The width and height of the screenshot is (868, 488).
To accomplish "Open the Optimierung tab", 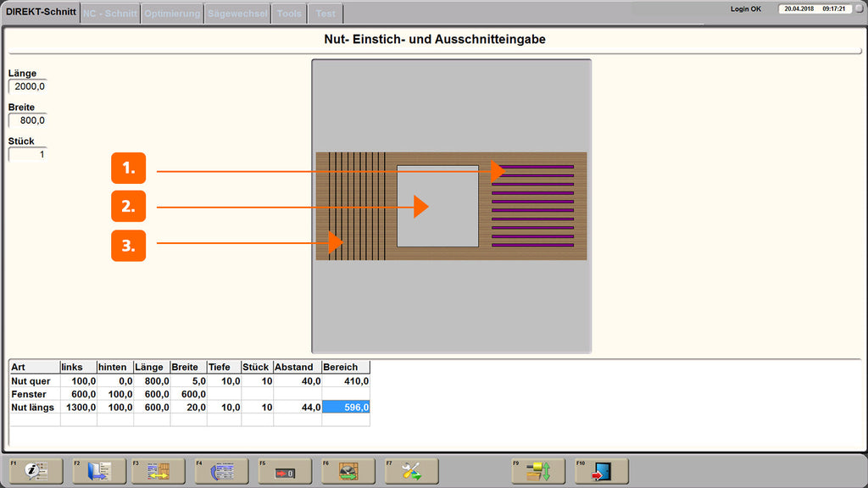I will (x=172, y=14).
